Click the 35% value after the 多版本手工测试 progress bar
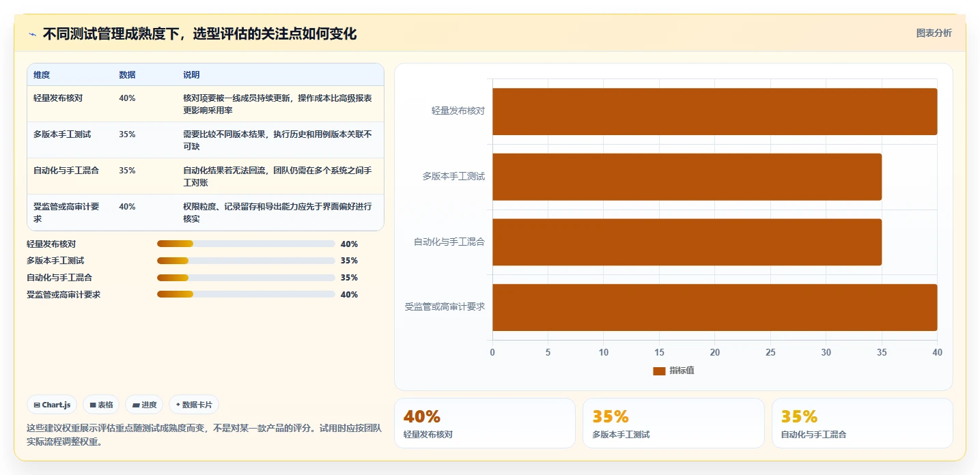The image size is (980, 475). (349, 261)
